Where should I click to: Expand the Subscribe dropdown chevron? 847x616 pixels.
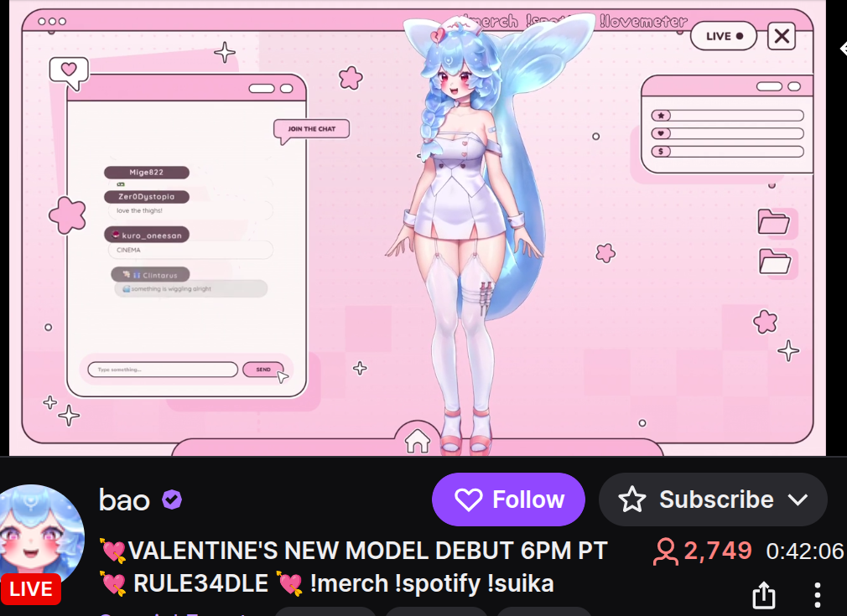[x=798, y=500]
